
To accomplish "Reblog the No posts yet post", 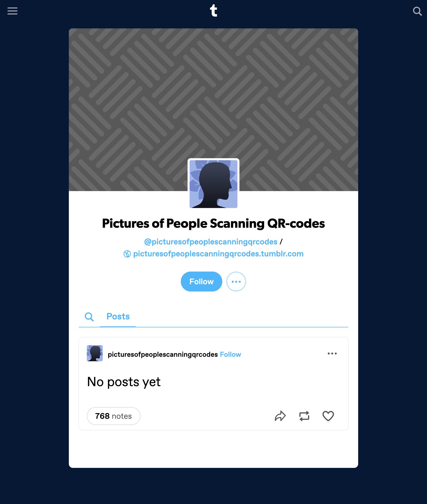I will pos(304,416).
